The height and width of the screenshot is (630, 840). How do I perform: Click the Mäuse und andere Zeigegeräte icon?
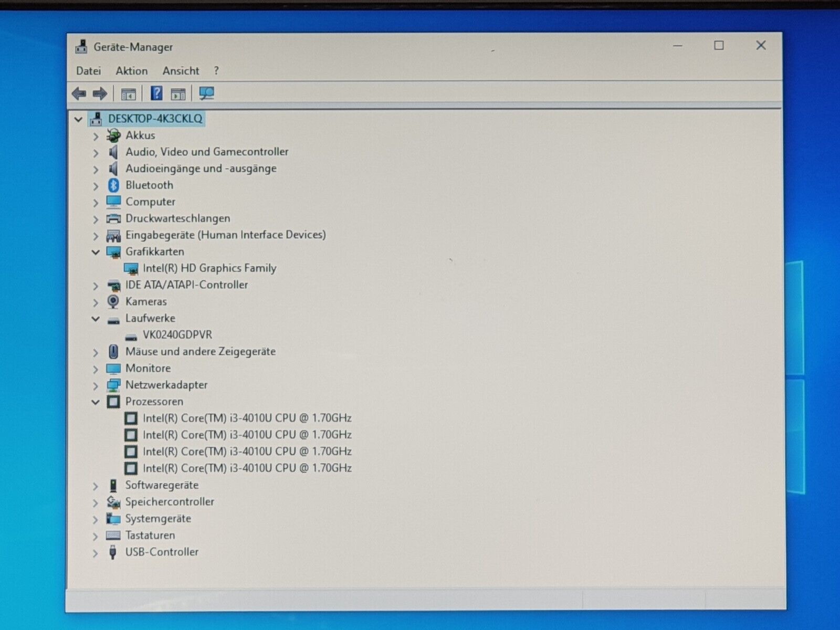(113, 351)
